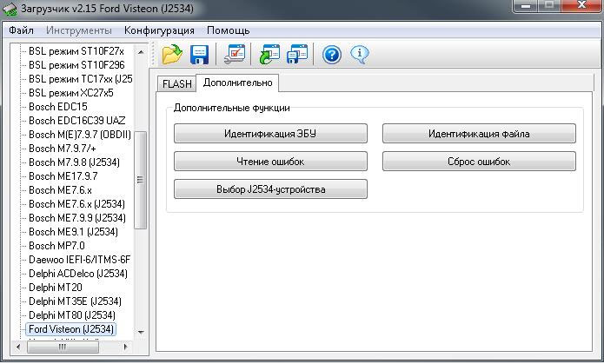
Task: Select the Дополнительно tab
Action: 237,83
